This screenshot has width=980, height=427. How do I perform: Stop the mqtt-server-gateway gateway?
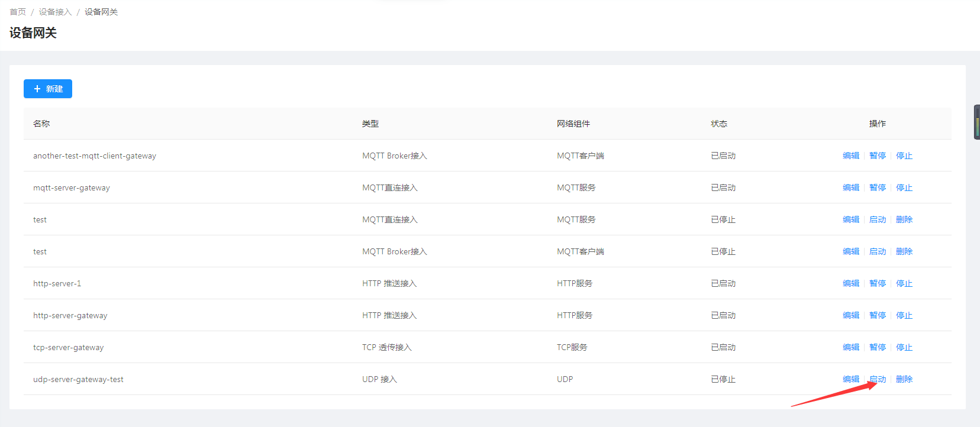(904, 187)
